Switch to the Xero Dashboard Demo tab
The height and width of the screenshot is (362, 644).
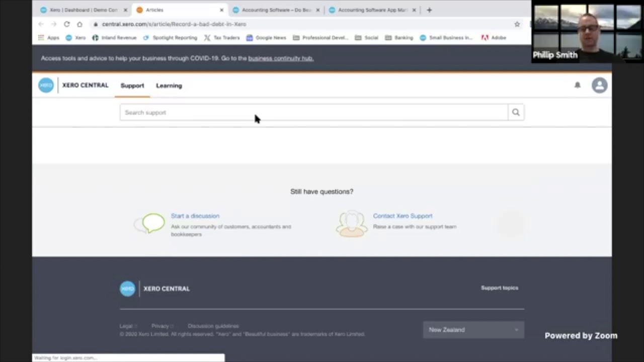(x=83, y=10)
